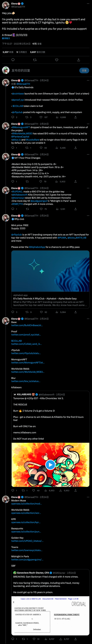Open the three-dot menu on the NFT Floor Price reply
Screen dimensions: 92x644
tap(88, 154)
